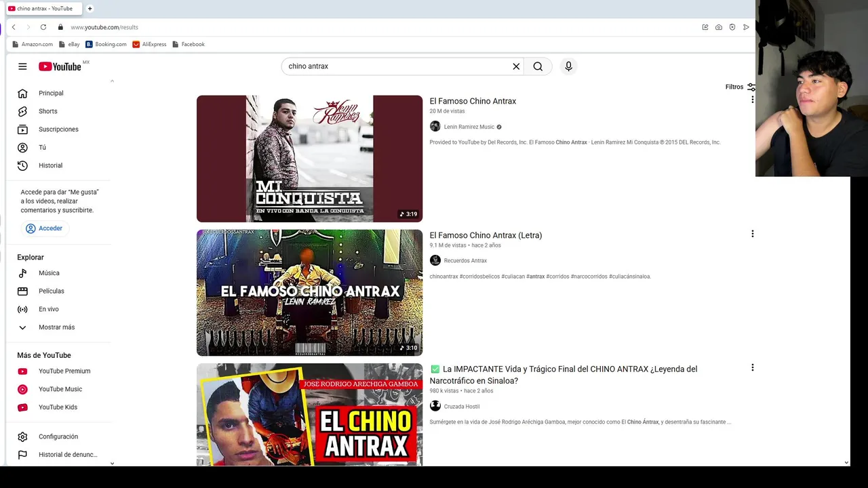Screen dimensions: 868x488
Task: Click the browser back arrow
Action: tap(14, 27)
